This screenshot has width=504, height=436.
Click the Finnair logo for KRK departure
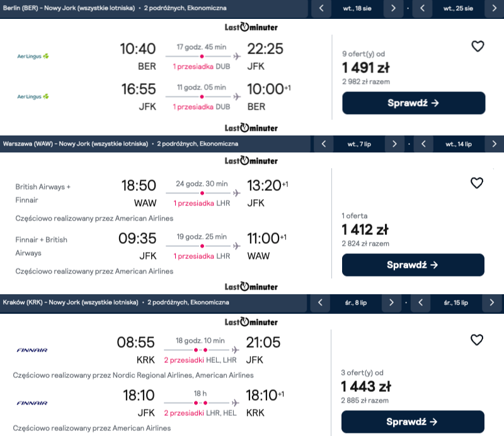pos(32,350)
